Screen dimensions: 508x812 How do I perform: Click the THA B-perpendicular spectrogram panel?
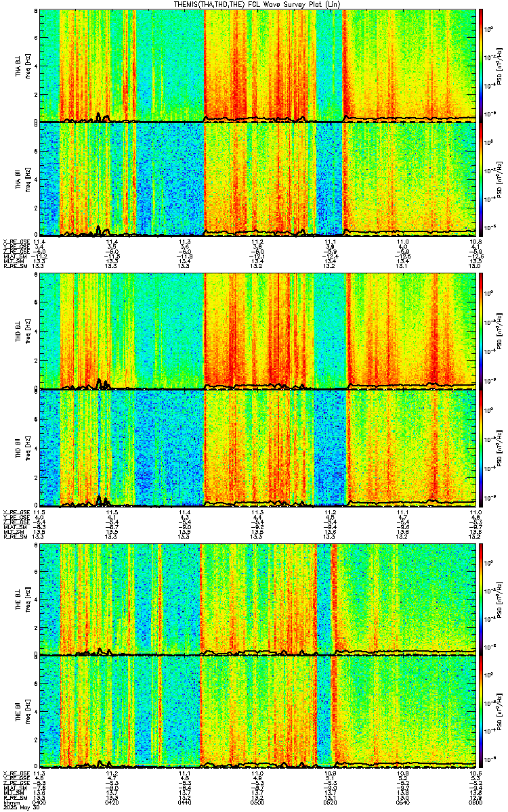(x=257, y=66)
